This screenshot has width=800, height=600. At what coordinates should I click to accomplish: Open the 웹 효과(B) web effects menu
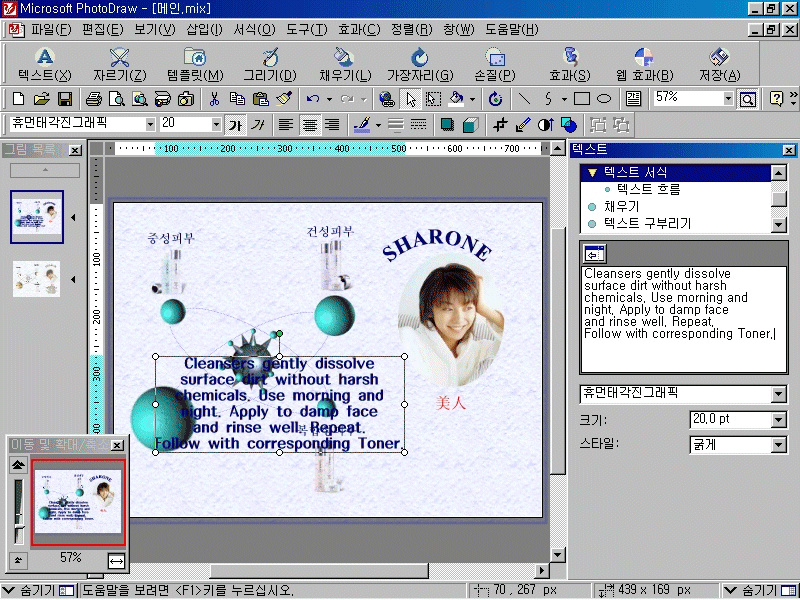644,64
